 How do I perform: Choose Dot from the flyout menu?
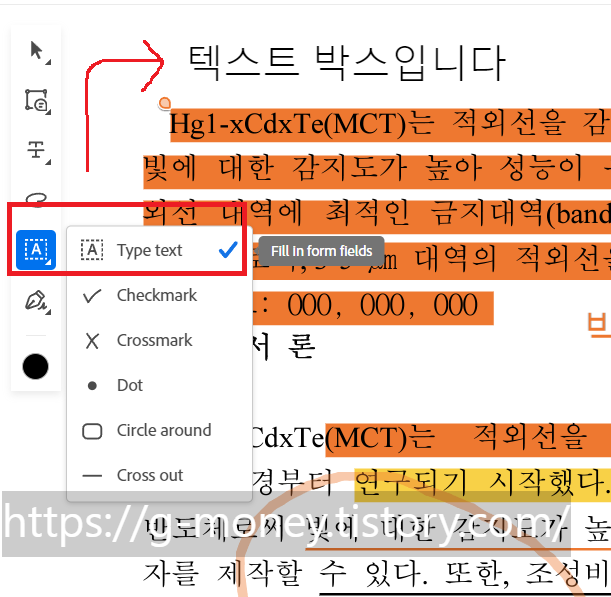(160, 385)
